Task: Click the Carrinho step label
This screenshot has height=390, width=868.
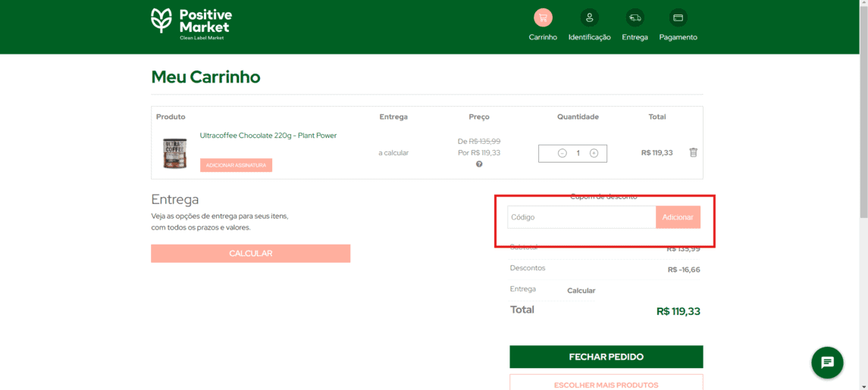Action: (543, 38)
